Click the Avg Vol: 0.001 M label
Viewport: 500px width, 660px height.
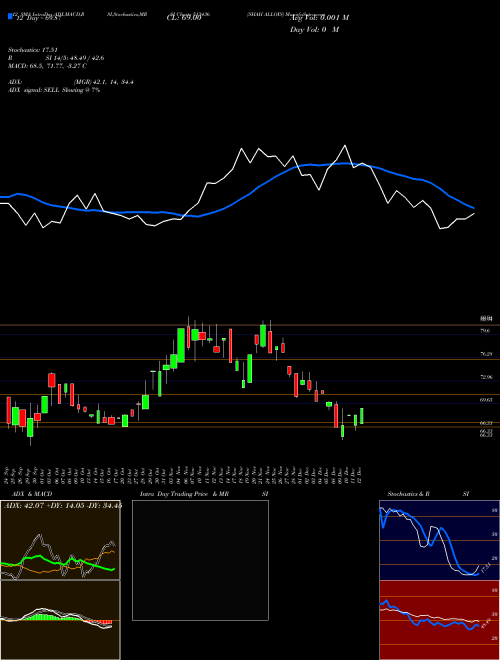point(319,18)
